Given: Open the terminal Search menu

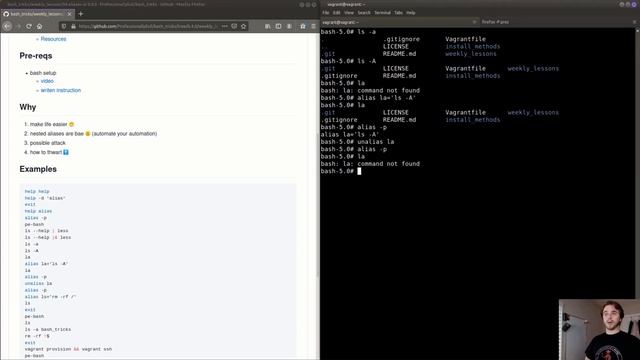Looking at the screenshot, I should pyautogui.click(x=364, y=13).
